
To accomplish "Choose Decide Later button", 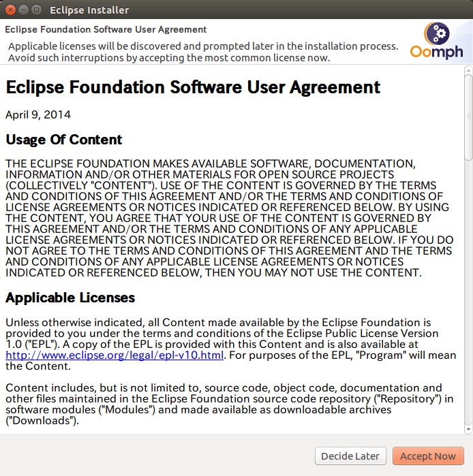I will pos(350,456).
